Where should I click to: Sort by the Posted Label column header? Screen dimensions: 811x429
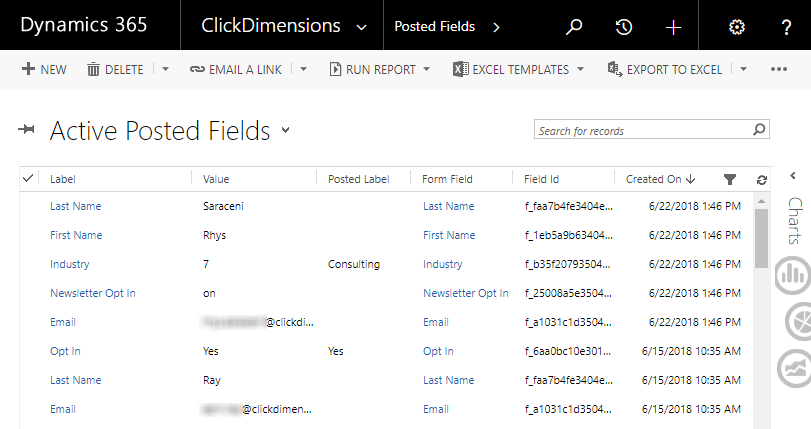pos(358,179)
